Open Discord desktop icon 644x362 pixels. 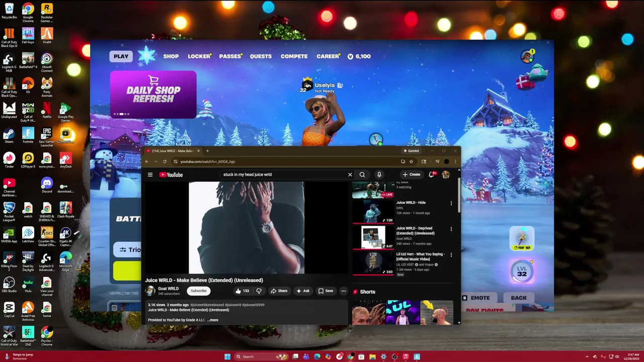tap(47, 185)
